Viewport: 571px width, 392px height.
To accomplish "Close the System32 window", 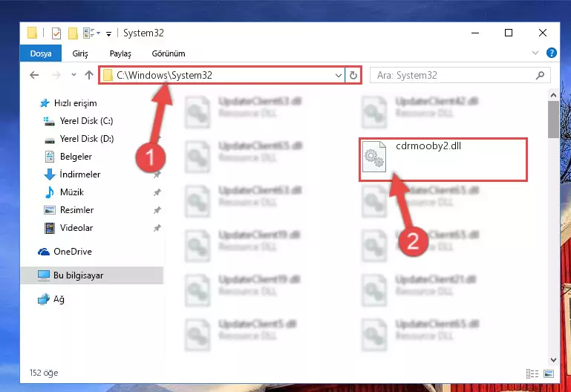I will pos(543,33).
